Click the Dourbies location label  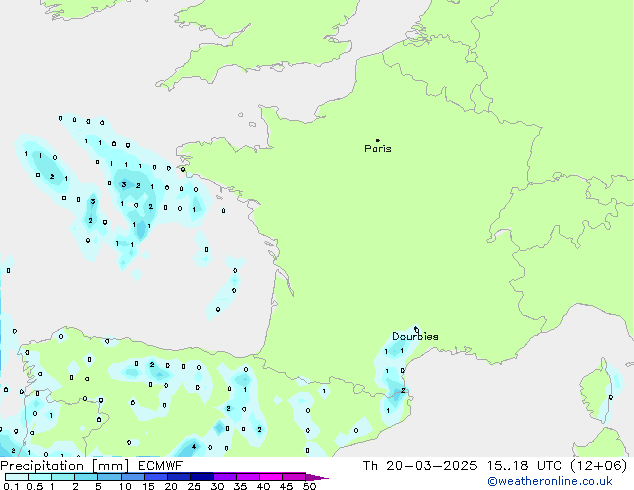point(415,336)
